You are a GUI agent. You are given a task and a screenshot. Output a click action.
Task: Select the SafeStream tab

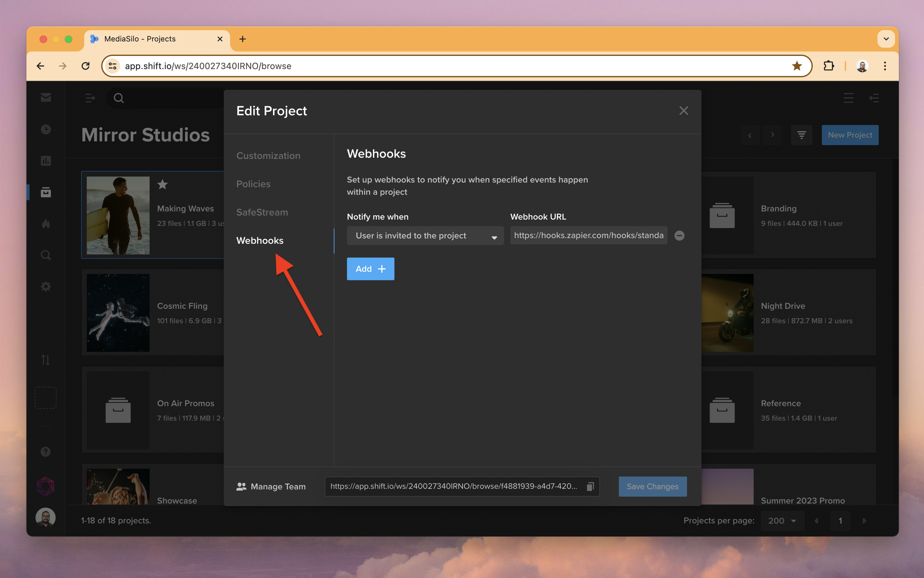[x=262, y=212]
